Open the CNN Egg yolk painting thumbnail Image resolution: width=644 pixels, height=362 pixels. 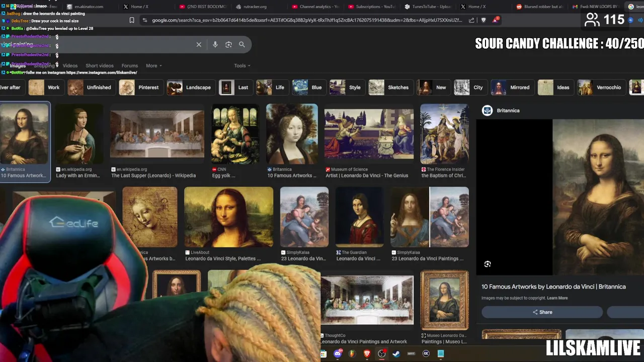coord(235,134)
